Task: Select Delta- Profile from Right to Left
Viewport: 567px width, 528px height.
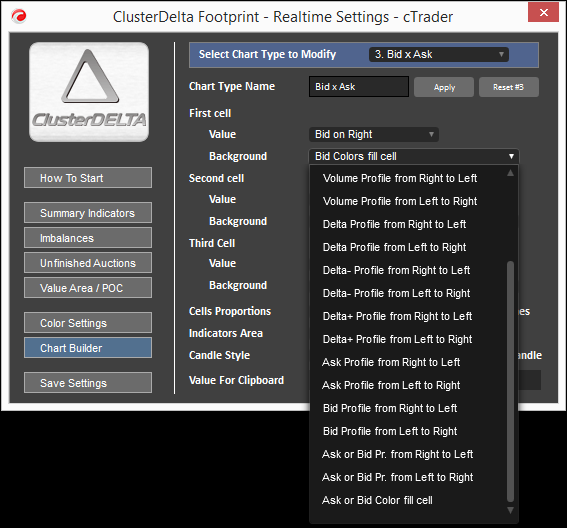Action: (408, 270)
